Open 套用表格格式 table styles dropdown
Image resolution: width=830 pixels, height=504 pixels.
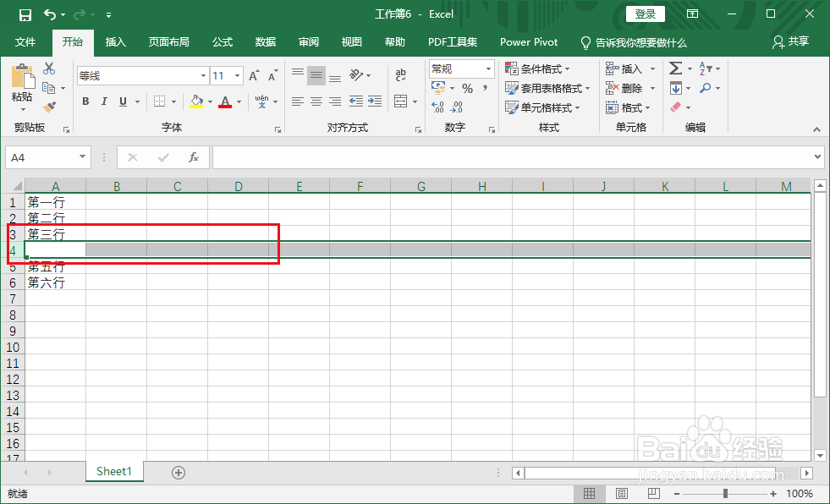(547, 88)
